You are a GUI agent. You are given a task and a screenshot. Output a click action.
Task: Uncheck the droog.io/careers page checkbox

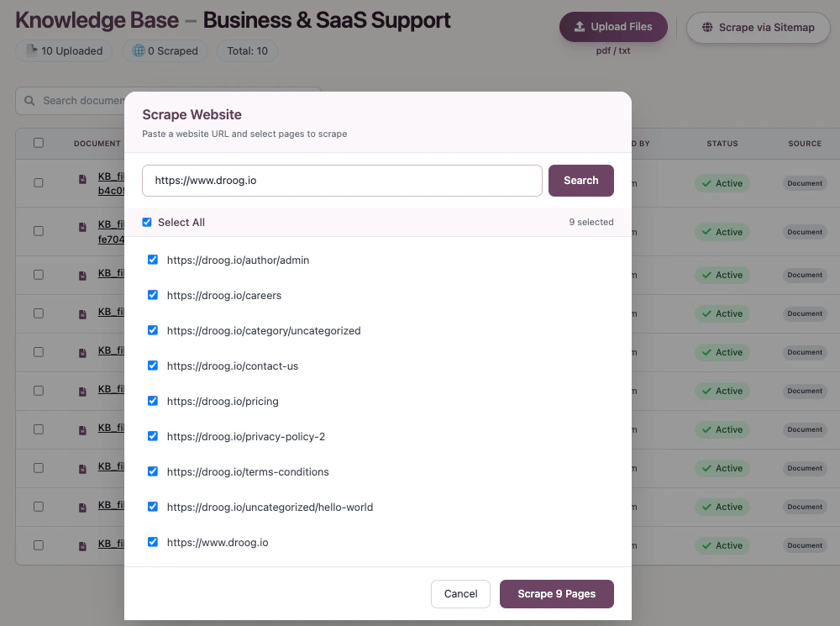(153, 295)
